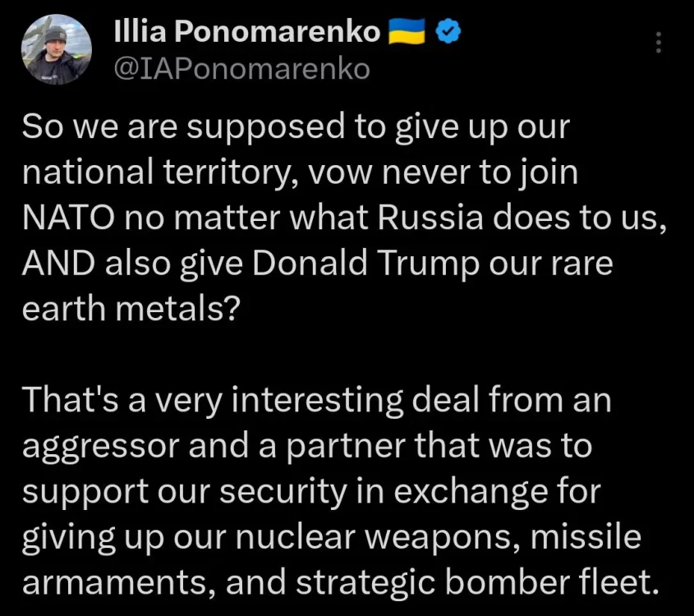Click the first line of the tweet
This screenshot has width=694, height=616.
point(296,126)
